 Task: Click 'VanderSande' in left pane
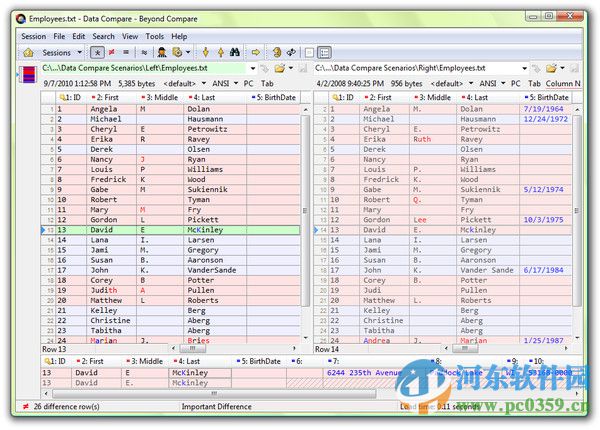pyautogui.click(x=212, y=270)
